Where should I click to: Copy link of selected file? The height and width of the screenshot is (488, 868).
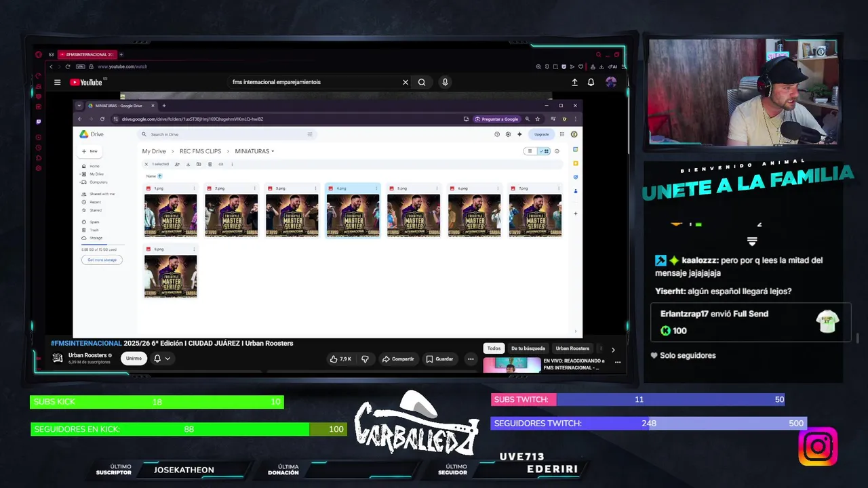coord(220,164)
